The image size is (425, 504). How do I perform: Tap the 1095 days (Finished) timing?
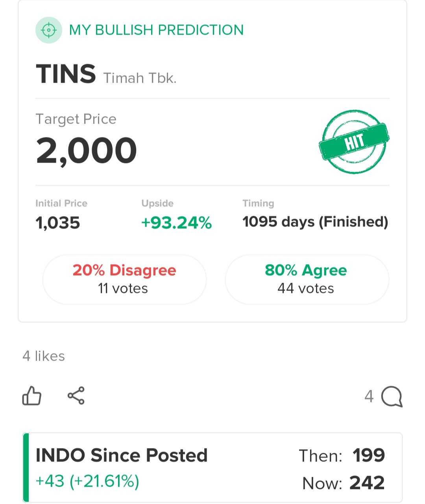pyautogui.click(x=315, y=222)
